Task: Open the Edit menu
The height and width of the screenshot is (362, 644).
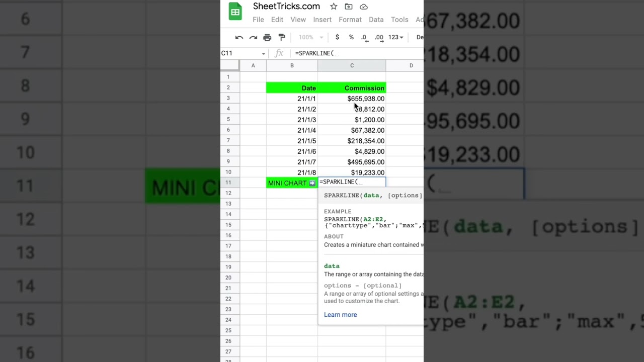Action: click(x=277, y=20)
